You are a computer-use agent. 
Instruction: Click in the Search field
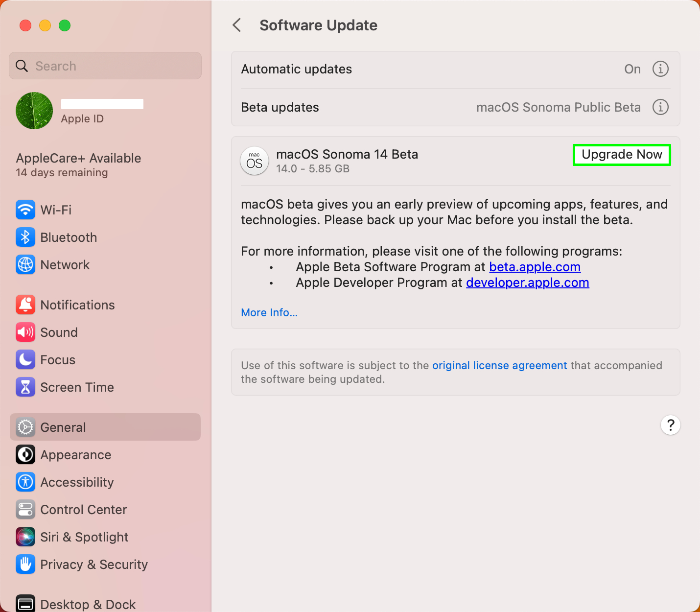click(105, 66)
